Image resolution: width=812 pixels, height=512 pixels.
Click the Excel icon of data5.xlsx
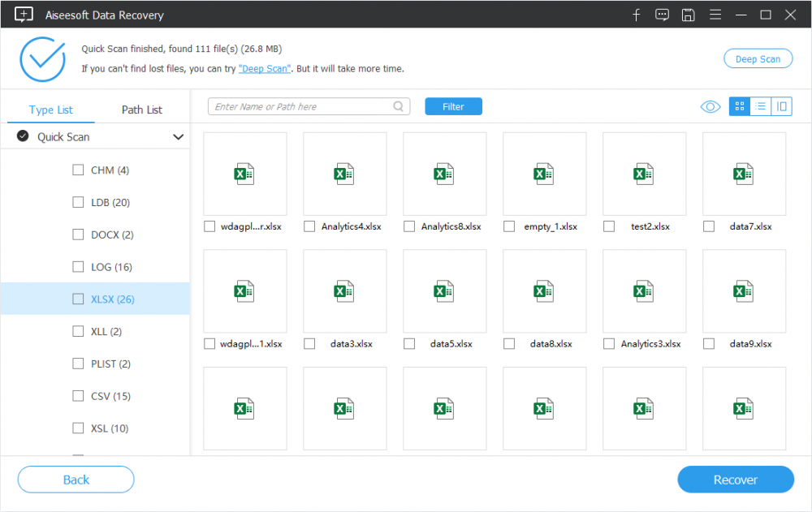pos(444,291)
